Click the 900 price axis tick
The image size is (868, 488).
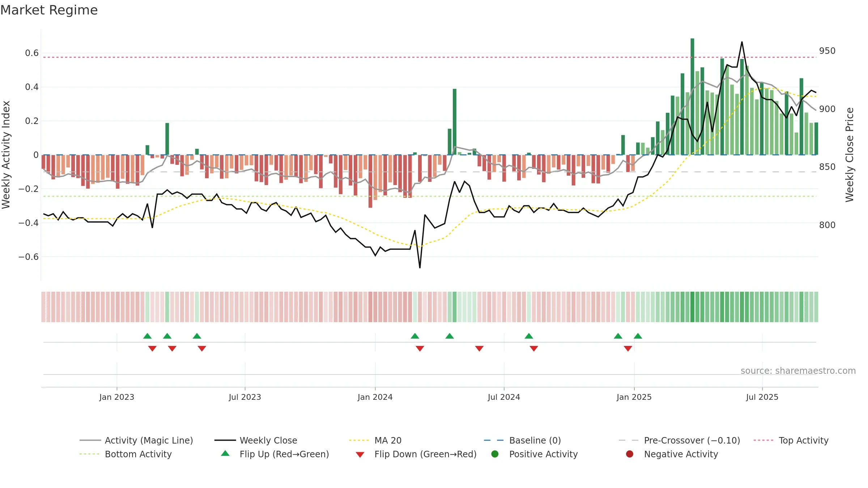tap(827, 109)
